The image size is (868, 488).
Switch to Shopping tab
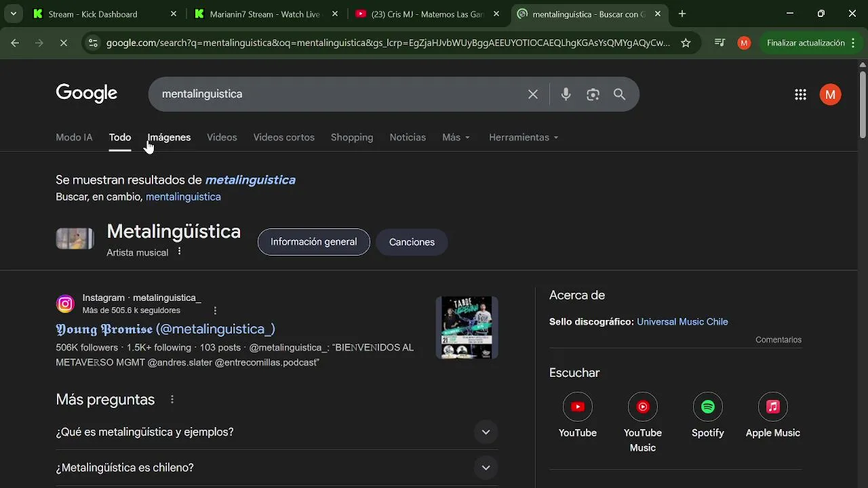352,138
